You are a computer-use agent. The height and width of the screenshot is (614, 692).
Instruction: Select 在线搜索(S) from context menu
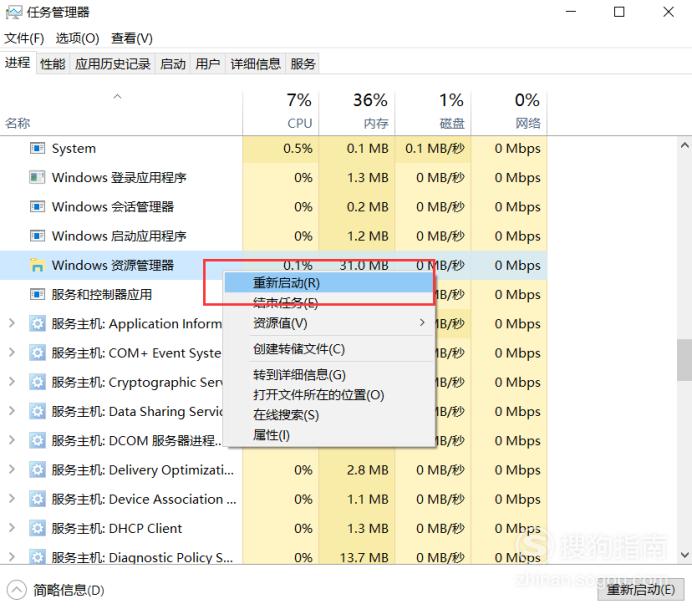[x=329, y=415]
